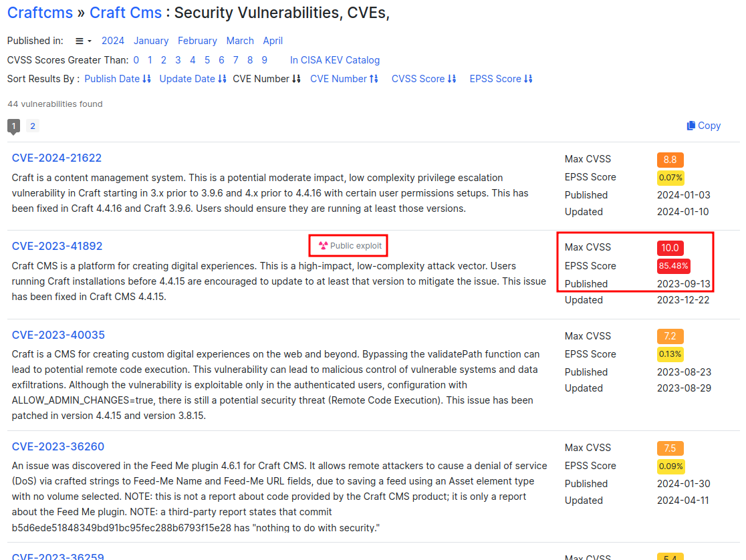Select the active CVE Number descending sort
This screenshot has width=746, height=560.
click(x=267, y=79)
